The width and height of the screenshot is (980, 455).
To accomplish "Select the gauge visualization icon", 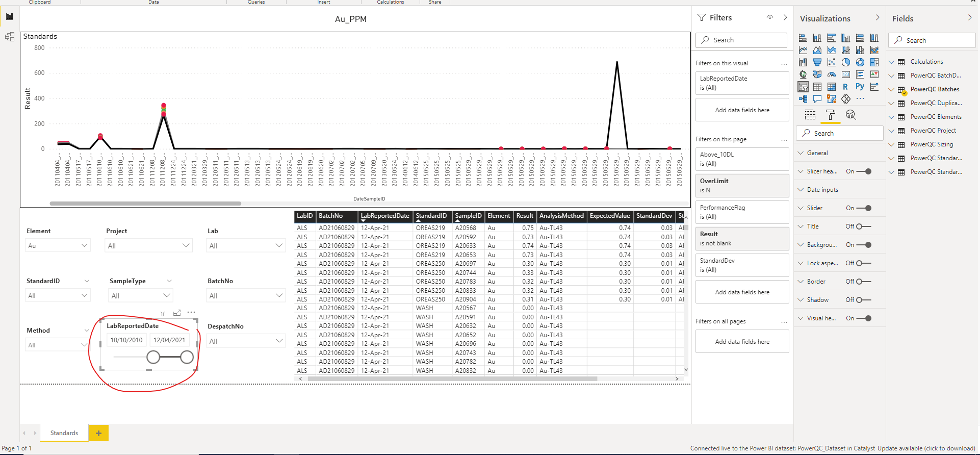I will (832, 74).
